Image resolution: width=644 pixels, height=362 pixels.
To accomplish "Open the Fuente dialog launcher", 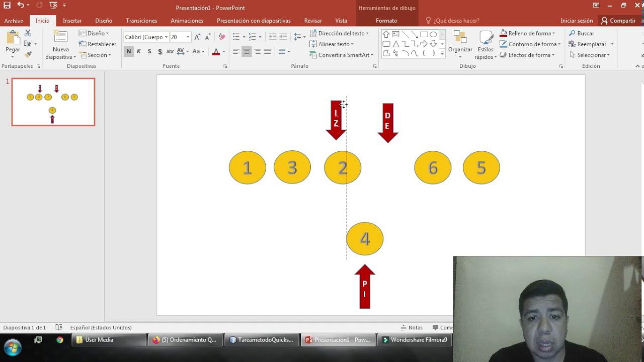I will click(225, 66).
